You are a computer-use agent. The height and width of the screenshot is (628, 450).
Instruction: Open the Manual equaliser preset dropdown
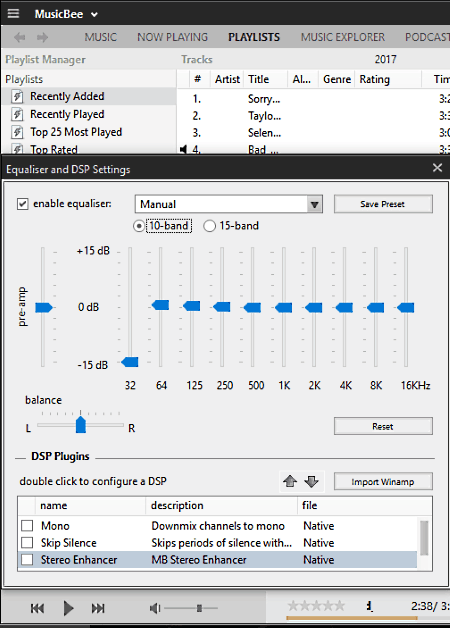[x=229, y=204]
